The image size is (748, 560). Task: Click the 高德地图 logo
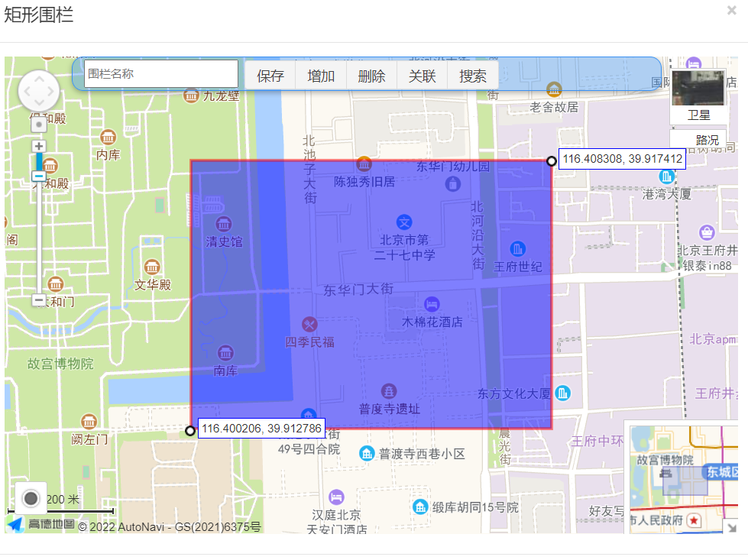click(x=40, y=524)
